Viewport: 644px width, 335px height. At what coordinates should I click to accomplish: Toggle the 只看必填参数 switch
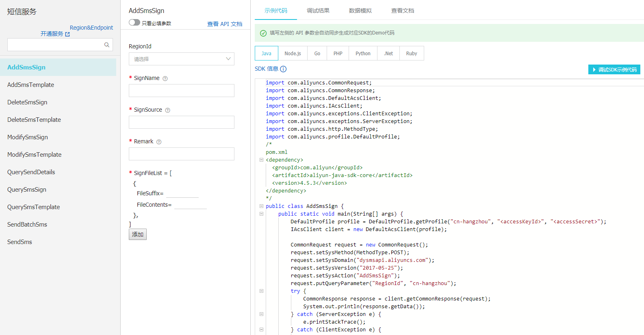[134, 22]
